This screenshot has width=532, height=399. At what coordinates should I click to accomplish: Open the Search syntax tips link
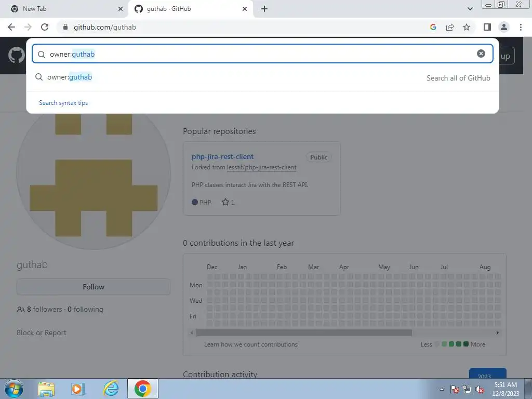point(63,103)
